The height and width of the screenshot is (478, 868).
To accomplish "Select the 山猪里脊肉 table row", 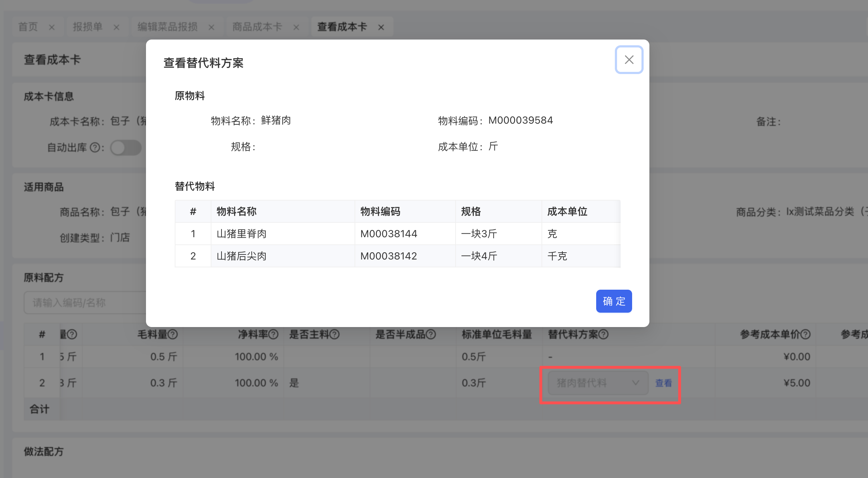I will [242, 234].
